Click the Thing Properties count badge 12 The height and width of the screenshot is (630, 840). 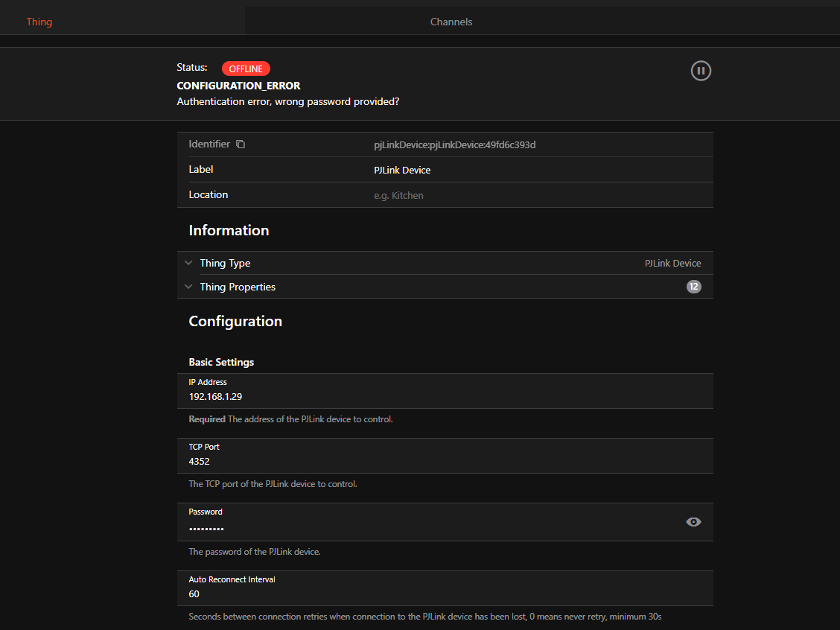[x=693, y=287]
